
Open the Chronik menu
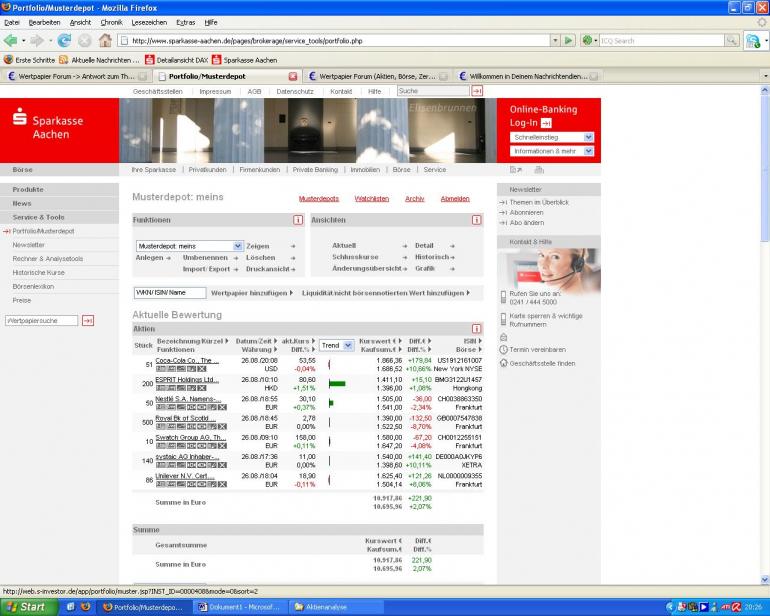[x=111, y=23]
